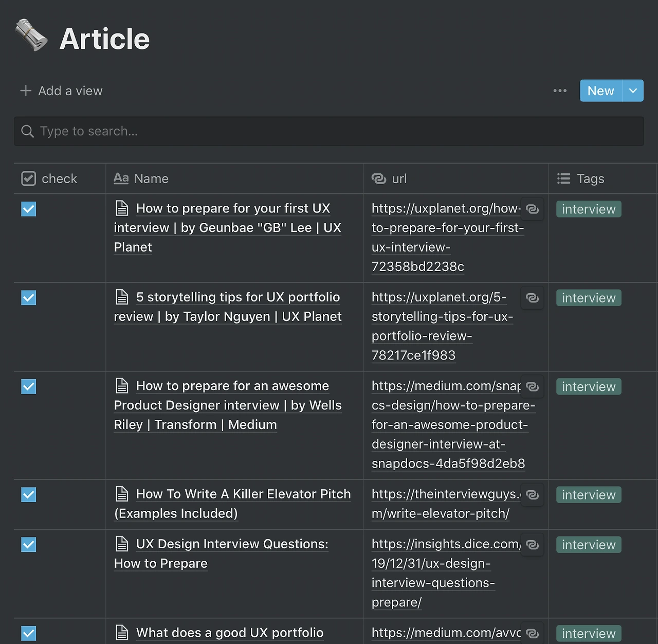The image size is (658, 644).
Task: Click the check column header
Action: 59,179
